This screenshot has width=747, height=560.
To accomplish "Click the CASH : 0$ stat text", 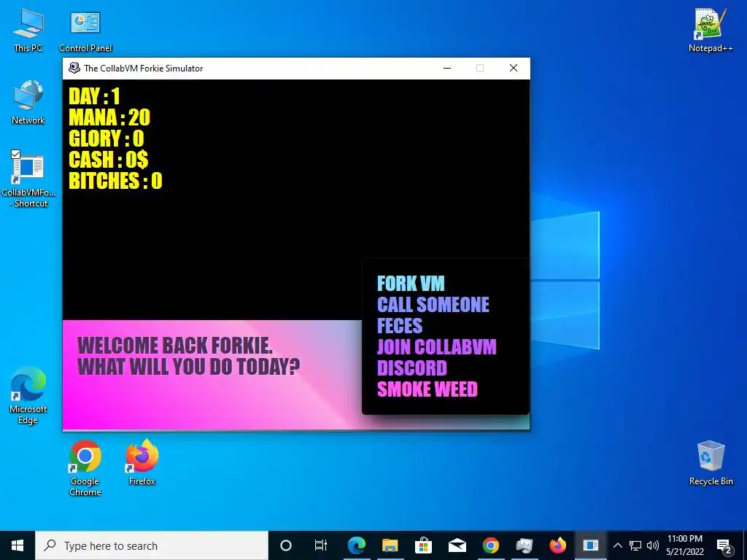I will coord(109,160).
